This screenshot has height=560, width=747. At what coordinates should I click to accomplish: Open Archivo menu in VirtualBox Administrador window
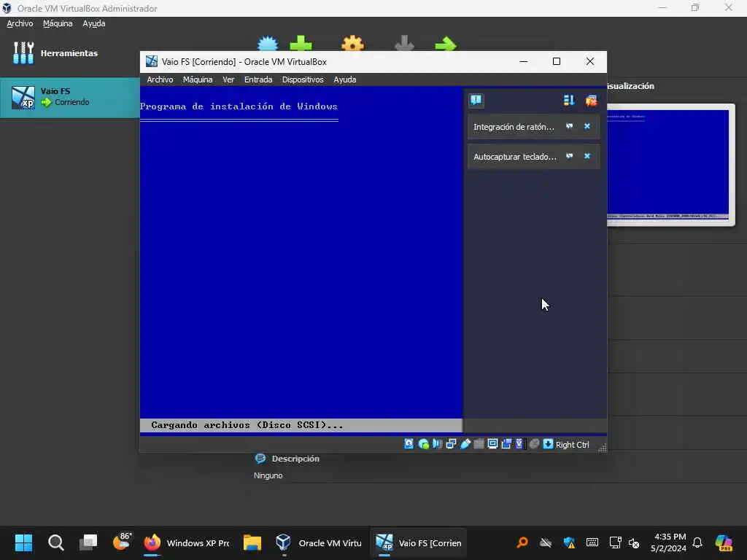click(20, 23)
